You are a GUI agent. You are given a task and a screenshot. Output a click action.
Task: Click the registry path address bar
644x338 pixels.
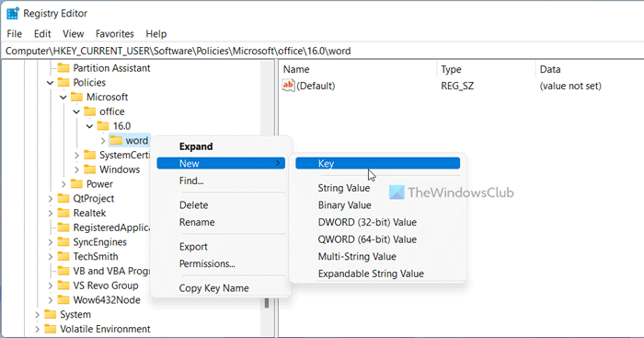(323, 51)
